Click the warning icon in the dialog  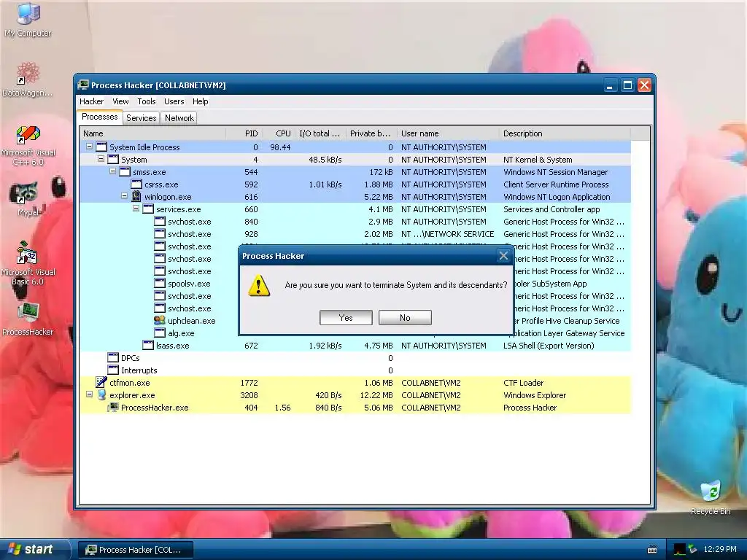tap(259, 285)
